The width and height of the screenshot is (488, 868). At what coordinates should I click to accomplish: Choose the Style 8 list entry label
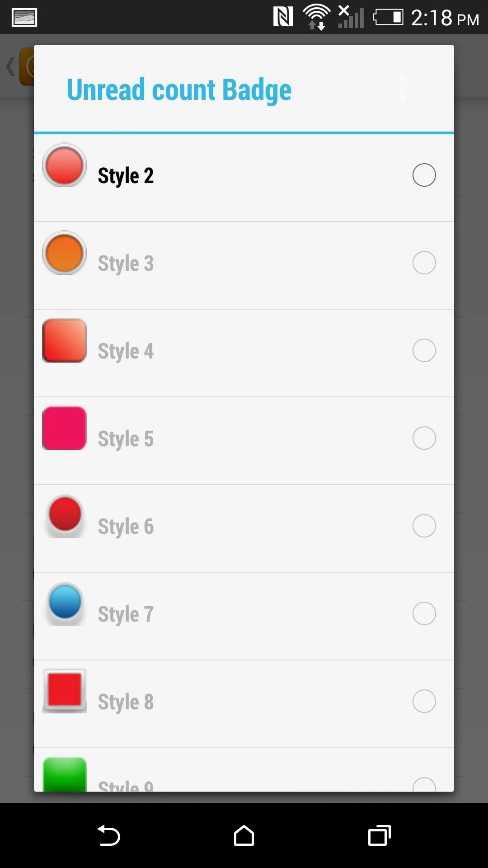pyautogui.click(x=126, y=702)
